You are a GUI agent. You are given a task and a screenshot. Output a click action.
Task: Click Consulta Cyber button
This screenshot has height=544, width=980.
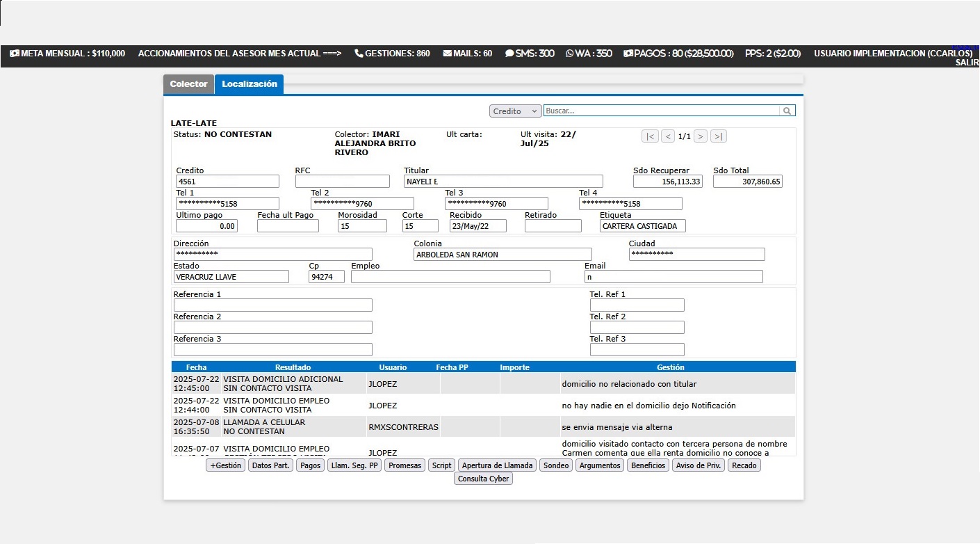tap(483, 479)
